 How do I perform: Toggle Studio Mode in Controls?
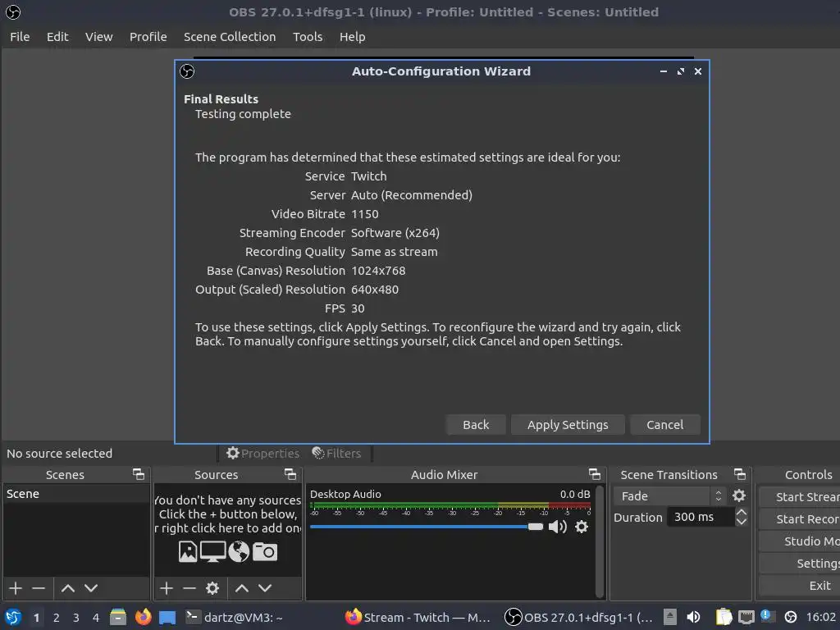click(800, 541)
